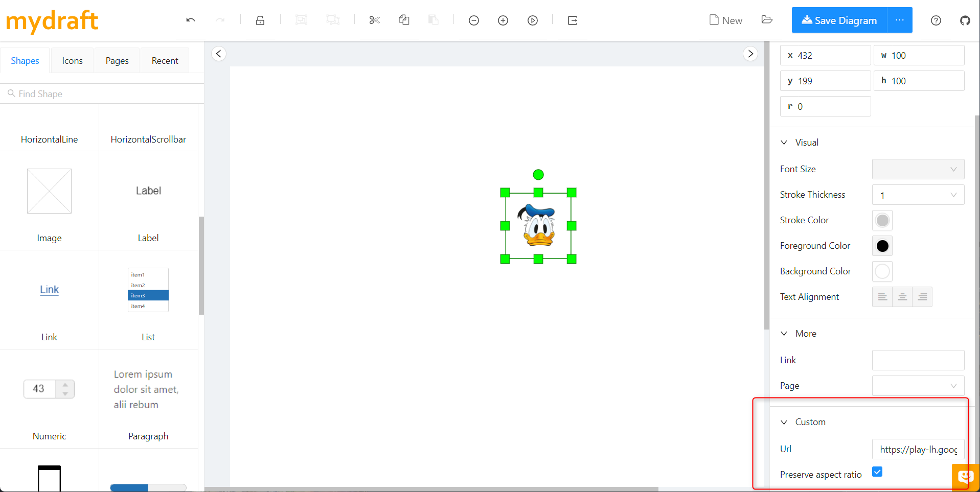
Task: Cut the selected shape with the scissors tool
Action: pyautogui.click(x=374, y=20)
